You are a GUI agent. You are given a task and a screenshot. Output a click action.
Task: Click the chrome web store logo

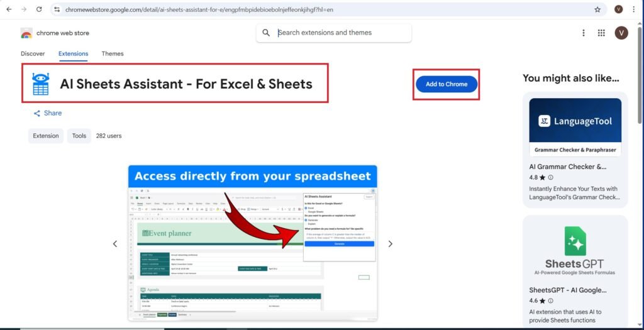click(26, 33)
